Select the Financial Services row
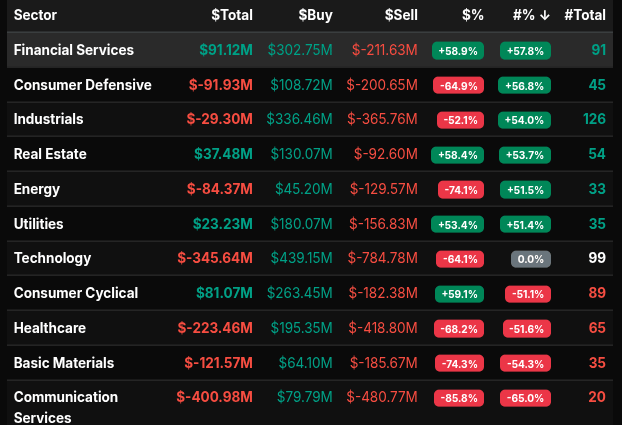The height and width of the screenshot is (425, 622). tap(74, 50)
